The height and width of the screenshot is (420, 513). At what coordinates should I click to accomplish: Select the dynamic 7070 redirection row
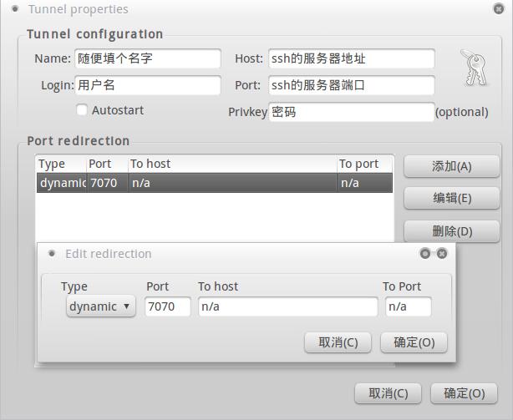[x=214, y=183]
